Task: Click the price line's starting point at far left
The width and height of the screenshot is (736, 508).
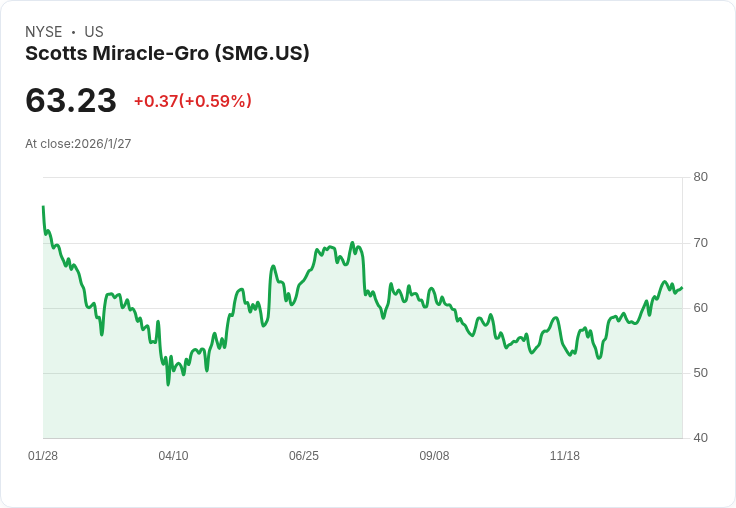Action: coord(43,207)
